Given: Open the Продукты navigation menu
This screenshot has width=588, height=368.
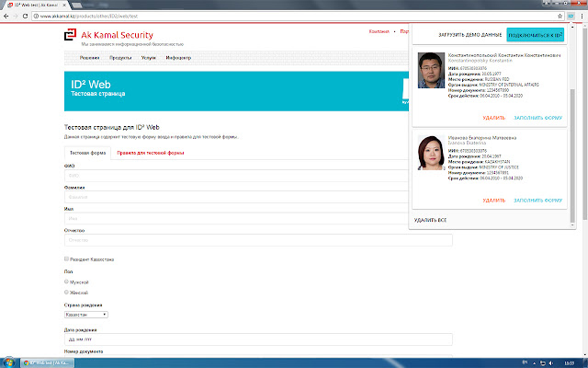Looking at the screenshot, I should pyautogui.click(x=120, y=57).
